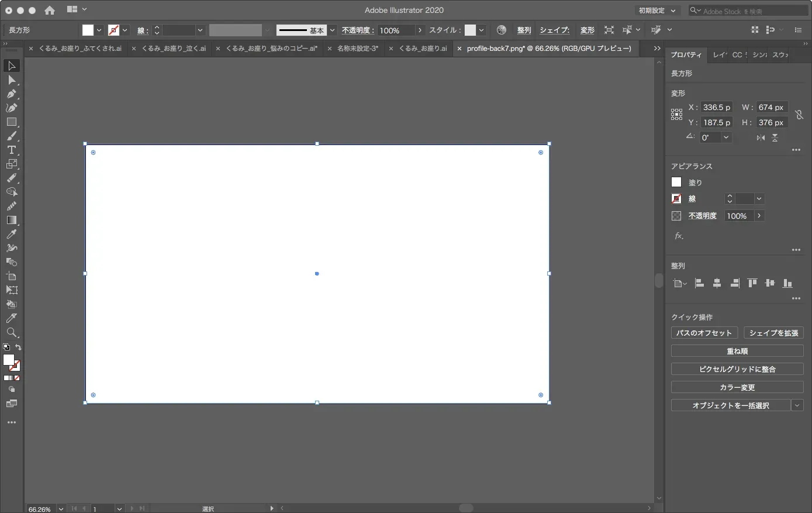Open the Edit Toolbar three dots
Image resolution: width=812 pixels, height=513 pixels.
coord(11,422)
